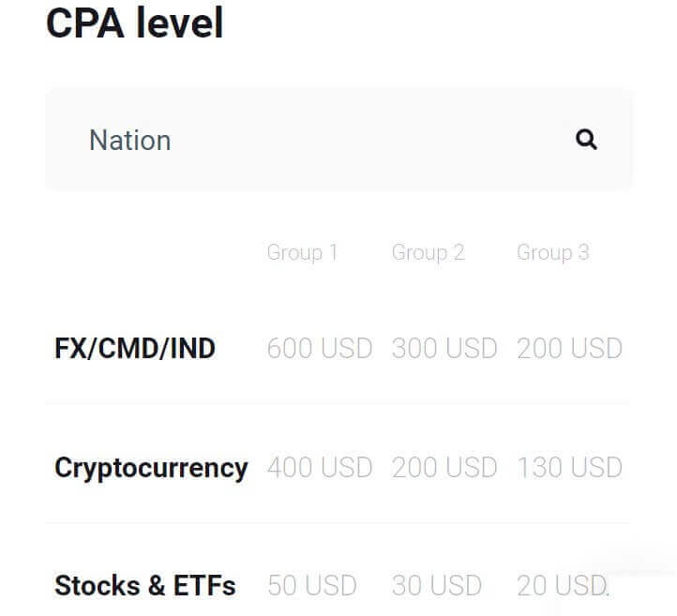This screenshot has height=616, width=677.
Task: Select the 300 USD value for FX/CMD/IND
Action: point(444,349)
